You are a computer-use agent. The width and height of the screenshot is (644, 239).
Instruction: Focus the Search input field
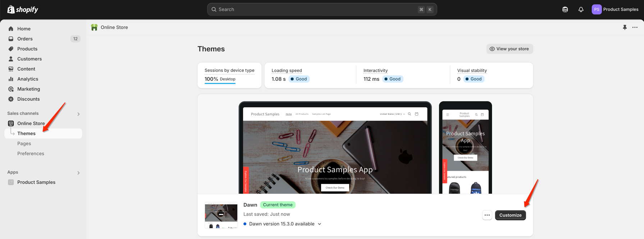point(322,9)
